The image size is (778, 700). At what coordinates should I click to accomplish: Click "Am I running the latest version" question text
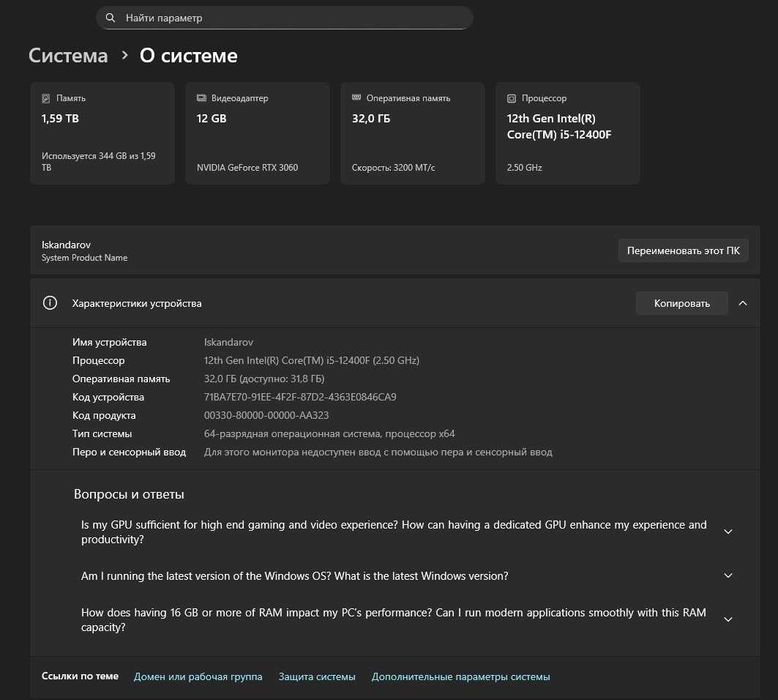[295, 576]
